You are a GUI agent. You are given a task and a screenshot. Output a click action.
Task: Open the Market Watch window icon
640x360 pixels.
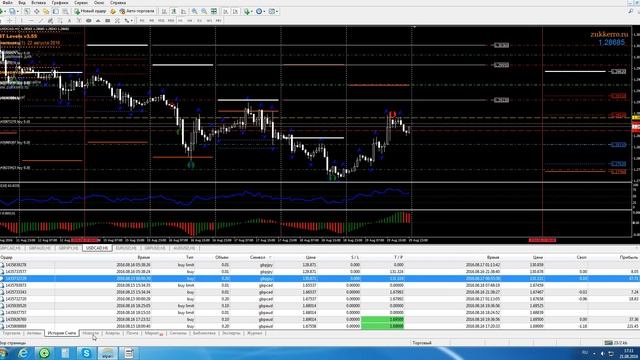tap(27, 11)
